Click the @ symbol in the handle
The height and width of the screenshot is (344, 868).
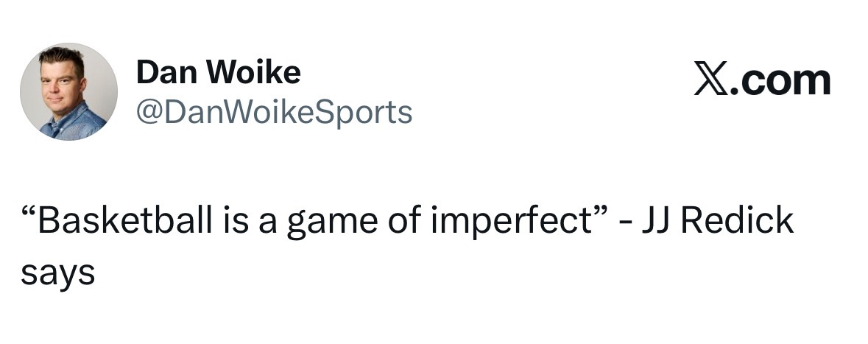pyautogui.click(x=150, y=113)
